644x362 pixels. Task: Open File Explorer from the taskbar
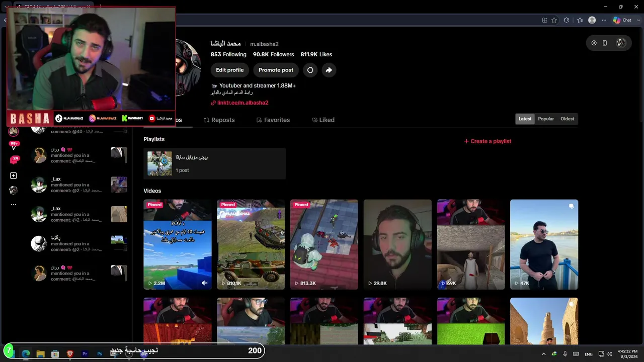[x=40, y=354]
